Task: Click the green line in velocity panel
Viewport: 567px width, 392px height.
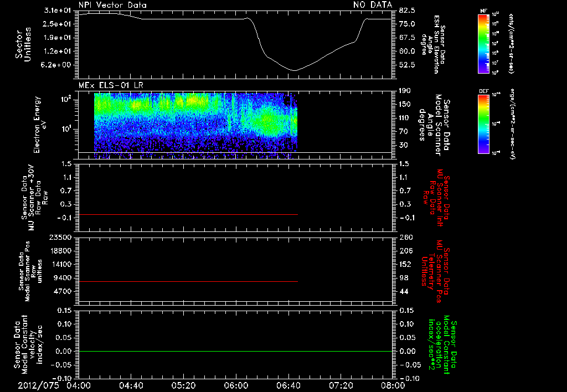Action: (x=235, y=351)
